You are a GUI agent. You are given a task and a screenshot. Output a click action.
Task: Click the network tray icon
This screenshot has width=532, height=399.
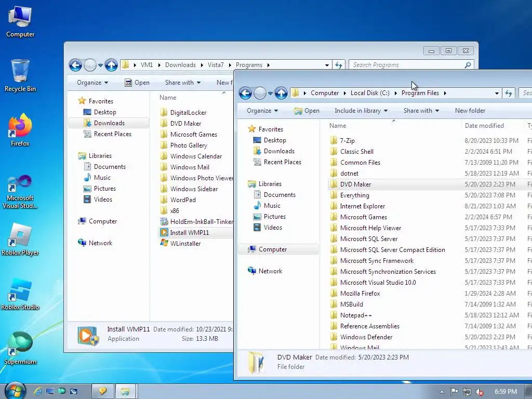click(x=467, y=392)
